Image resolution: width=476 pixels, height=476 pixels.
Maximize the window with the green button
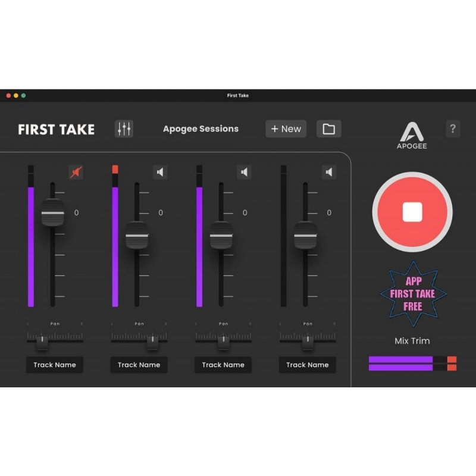[23, 96]
